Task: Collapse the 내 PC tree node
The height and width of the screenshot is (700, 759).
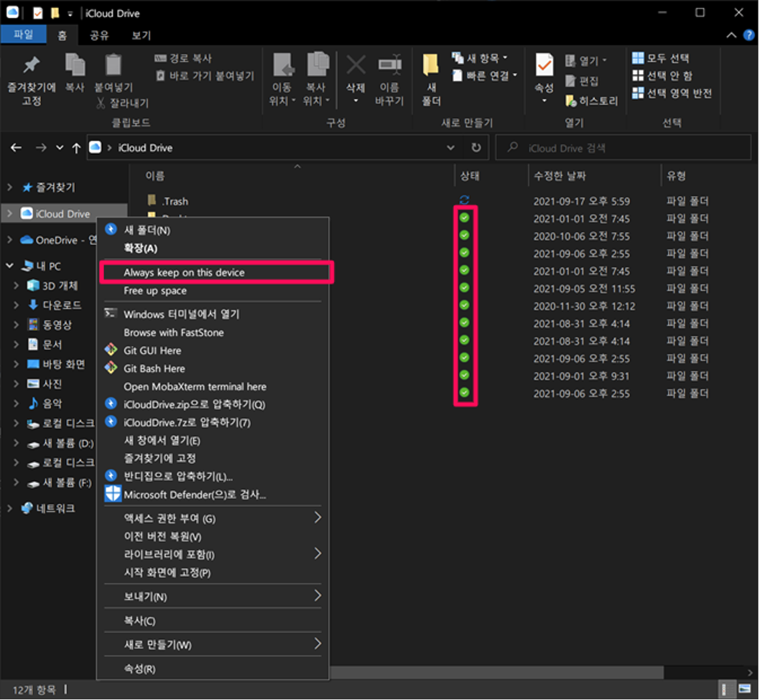Action: [x=9, y=265]
